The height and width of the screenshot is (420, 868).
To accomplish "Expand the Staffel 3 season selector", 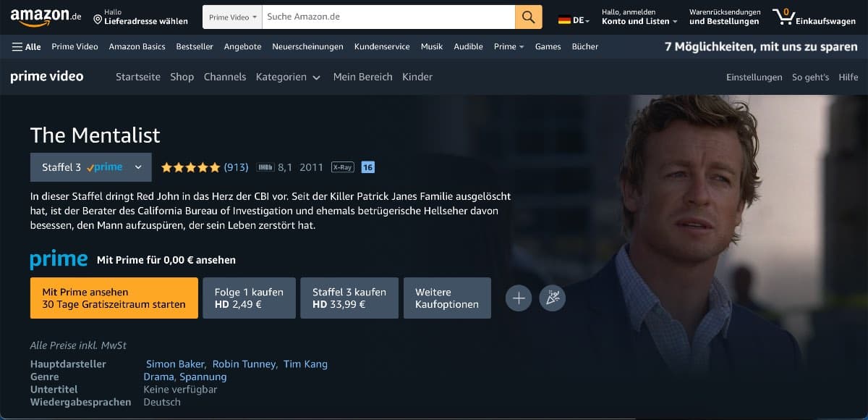I will [91, 167].
